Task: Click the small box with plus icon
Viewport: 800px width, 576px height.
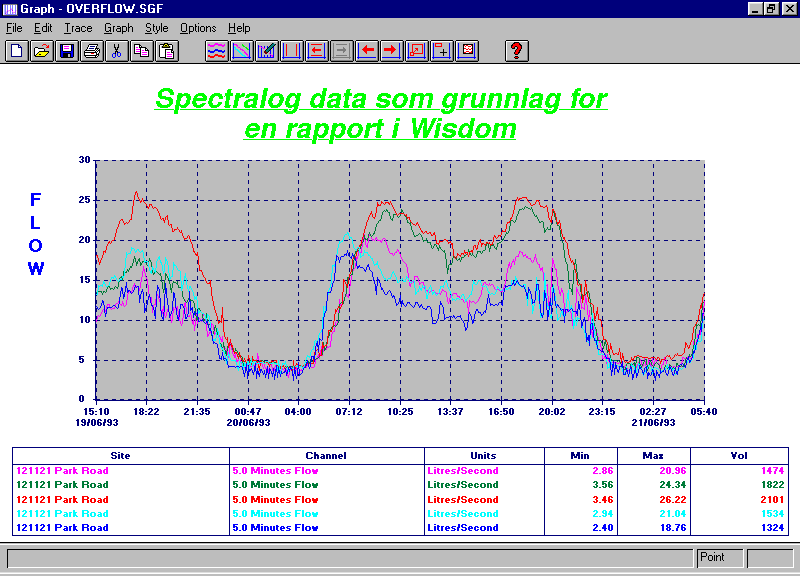Action: [x=442, y=51]
